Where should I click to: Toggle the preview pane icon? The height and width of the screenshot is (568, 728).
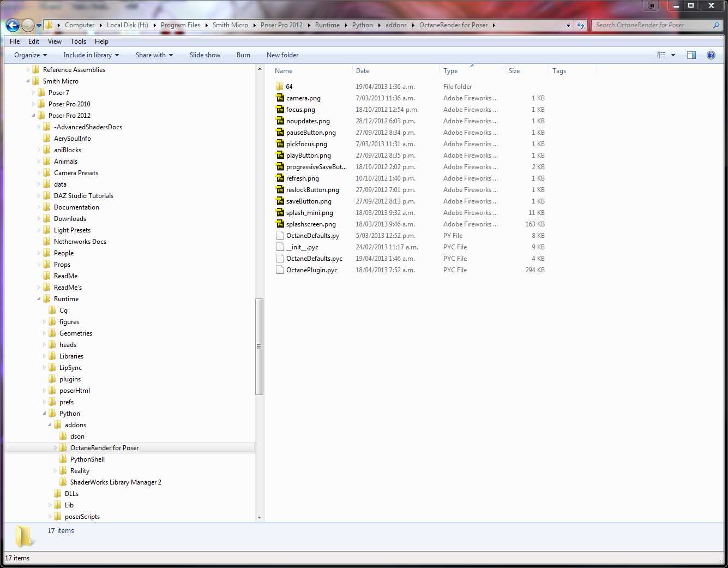pos(691,55)
